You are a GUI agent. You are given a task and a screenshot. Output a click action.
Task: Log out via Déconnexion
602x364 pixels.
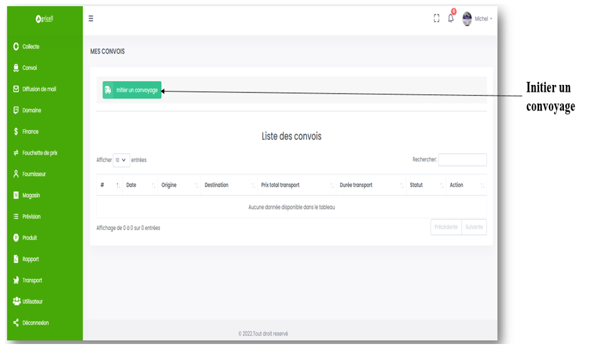[x=35, y=323]
